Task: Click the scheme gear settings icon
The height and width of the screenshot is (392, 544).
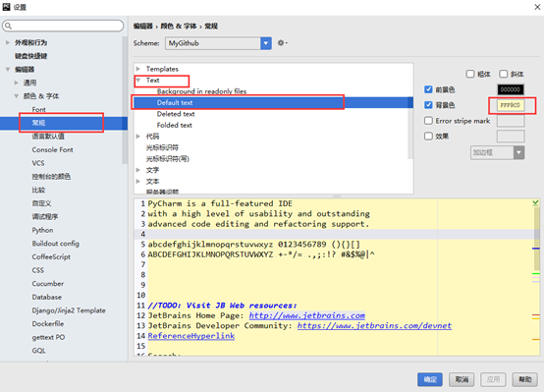Action: coord(282,43)
